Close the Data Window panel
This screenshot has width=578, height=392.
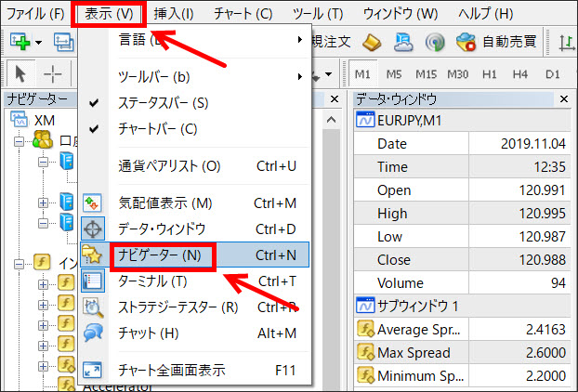click(565, 99)
